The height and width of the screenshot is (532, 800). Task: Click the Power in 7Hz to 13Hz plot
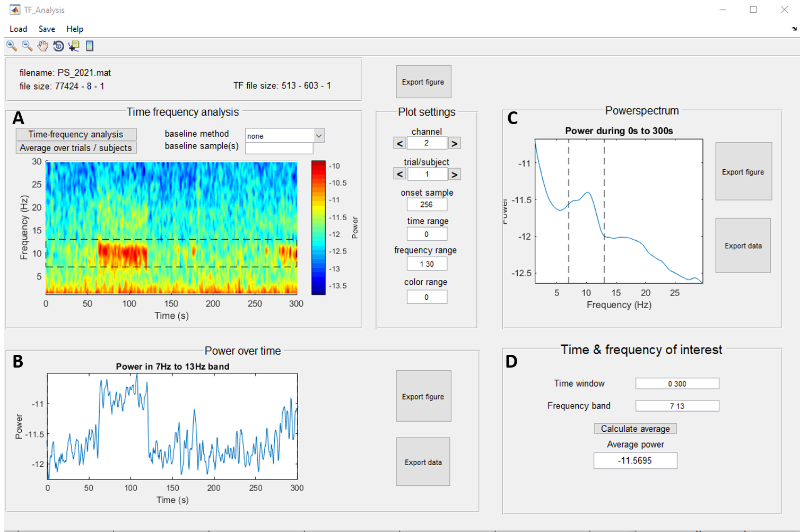pyautogui.click(x=172, y=426)
